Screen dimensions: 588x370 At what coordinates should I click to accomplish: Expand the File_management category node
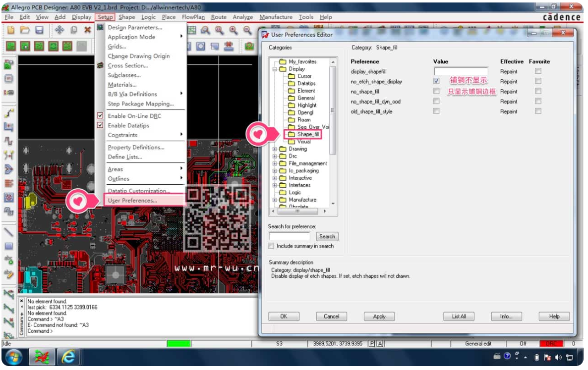[x=275, y=163]
